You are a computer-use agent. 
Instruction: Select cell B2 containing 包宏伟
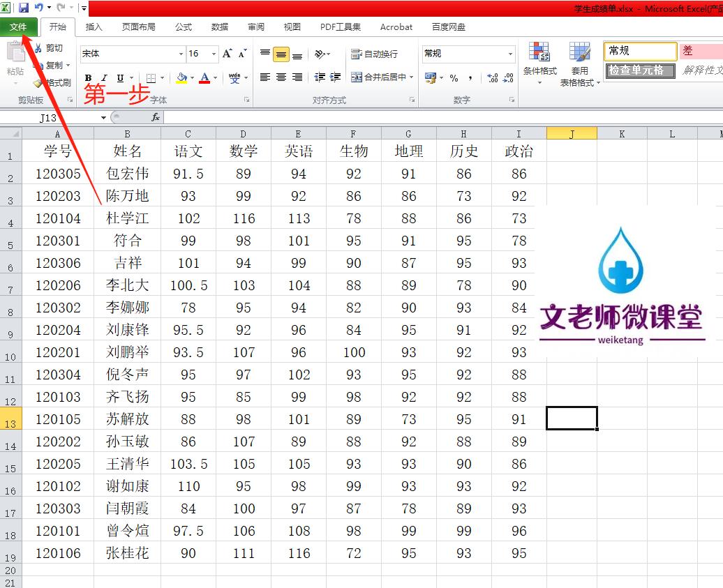click(x=127, y=174)
